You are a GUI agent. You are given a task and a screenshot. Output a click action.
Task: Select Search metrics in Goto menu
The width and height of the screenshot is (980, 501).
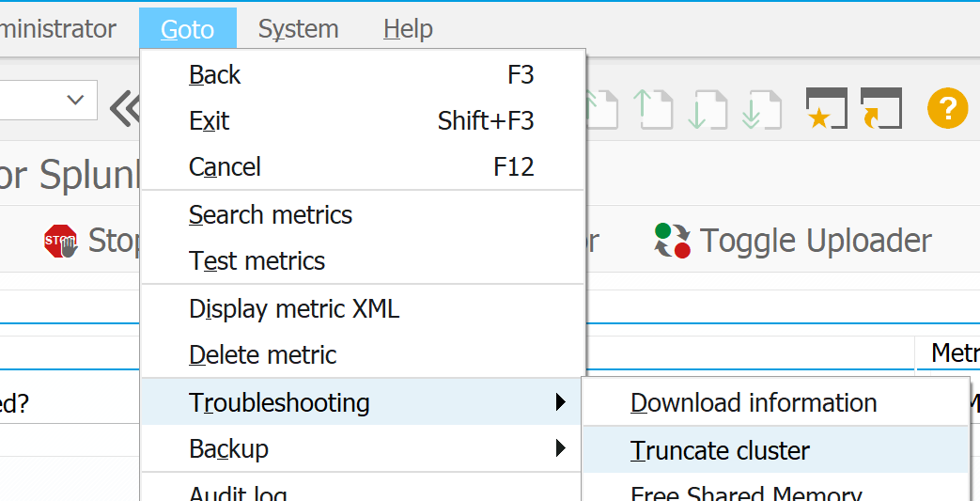[271, 214]
